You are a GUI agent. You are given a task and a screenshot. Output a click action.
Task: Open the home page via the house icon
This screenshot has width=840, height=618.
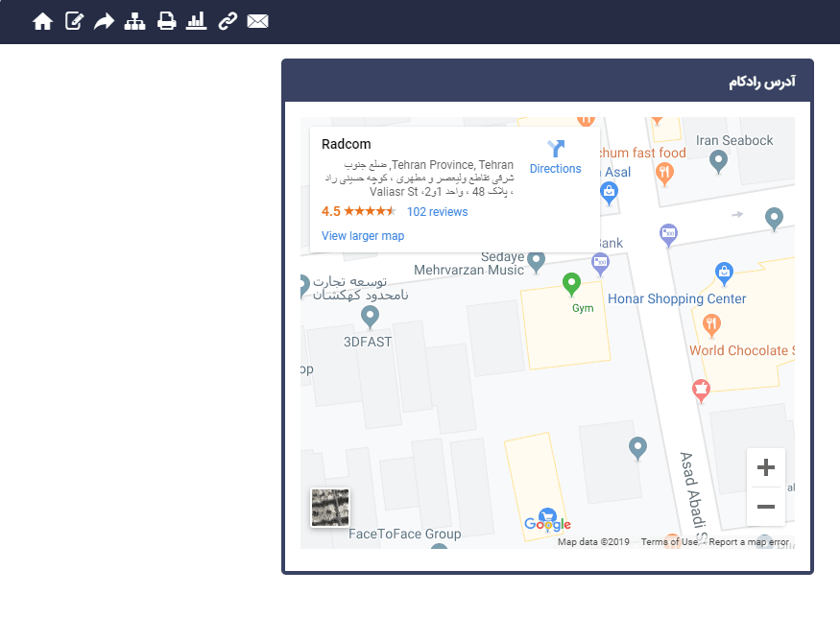tap(42, 20)
